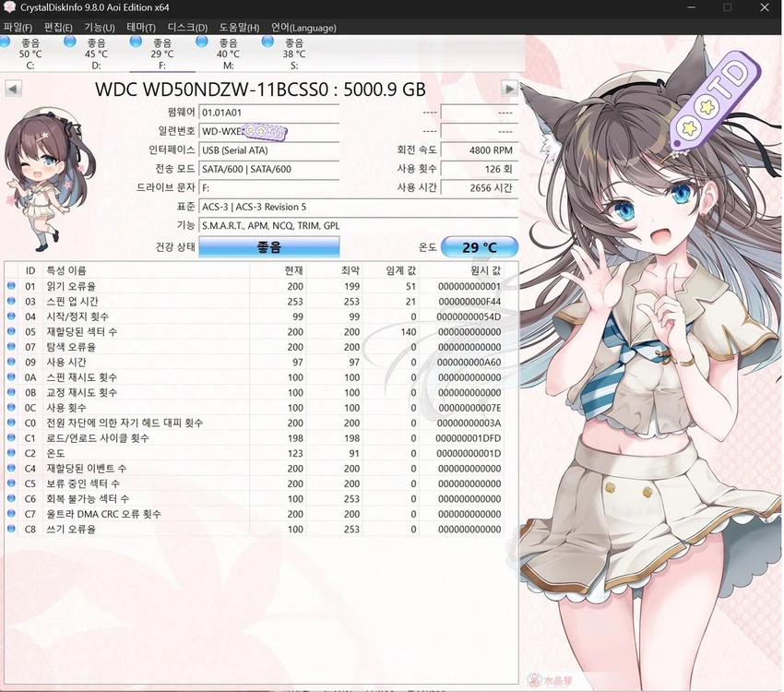Screen dimensions: 784x692
Task: Select raw value 00000000054D
Action: [469, 317]
